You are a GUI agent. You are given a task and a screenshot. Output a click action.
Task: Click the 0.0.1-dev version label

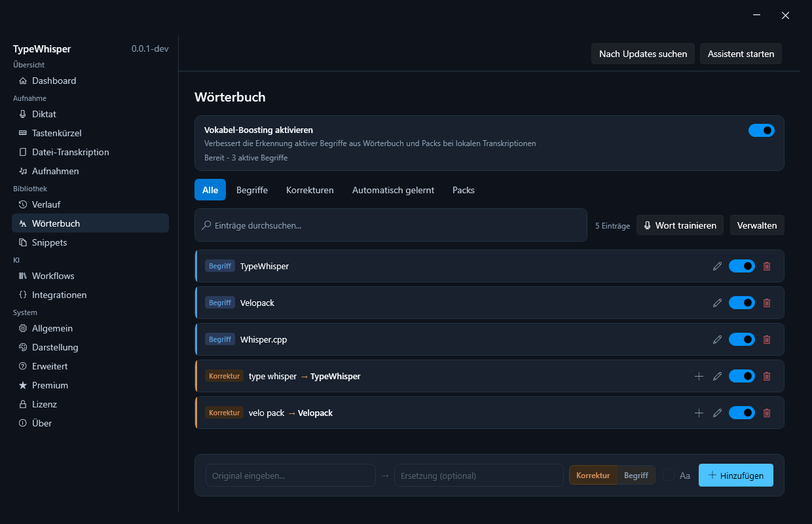pos(150,49)
